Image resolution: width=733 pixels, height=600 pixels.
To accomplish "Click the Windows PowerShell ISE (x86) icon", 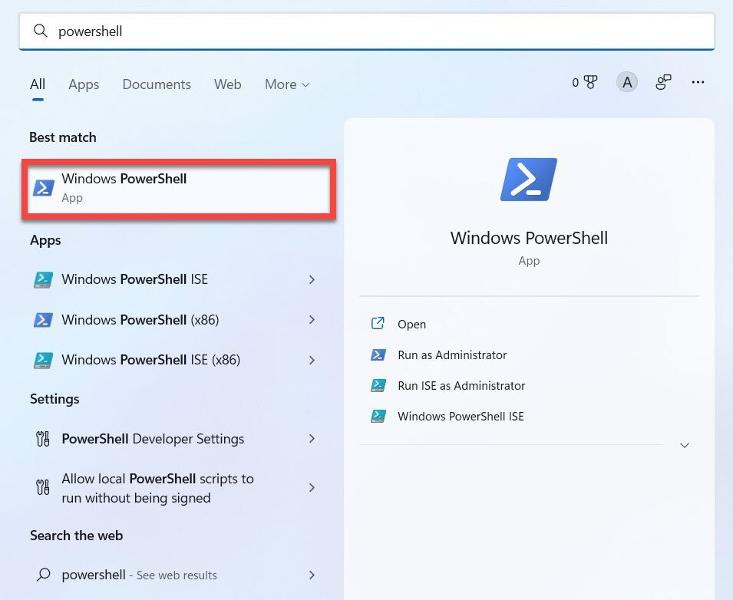I will (x=43, y=361).
